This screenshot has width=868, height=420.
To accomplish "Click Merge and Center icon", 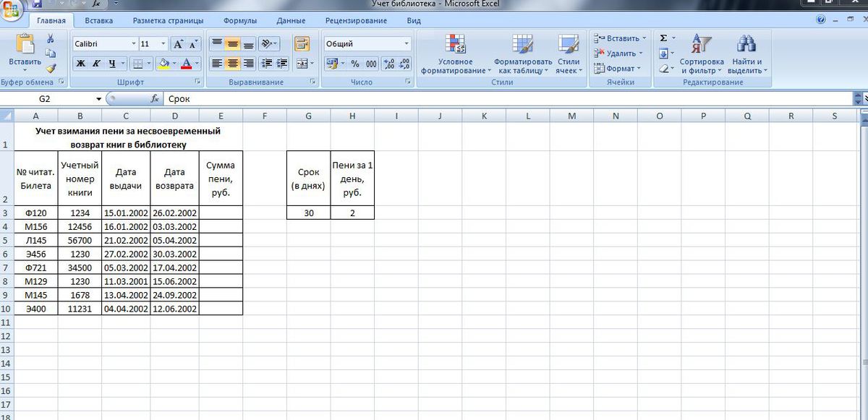I will point(302,64).
